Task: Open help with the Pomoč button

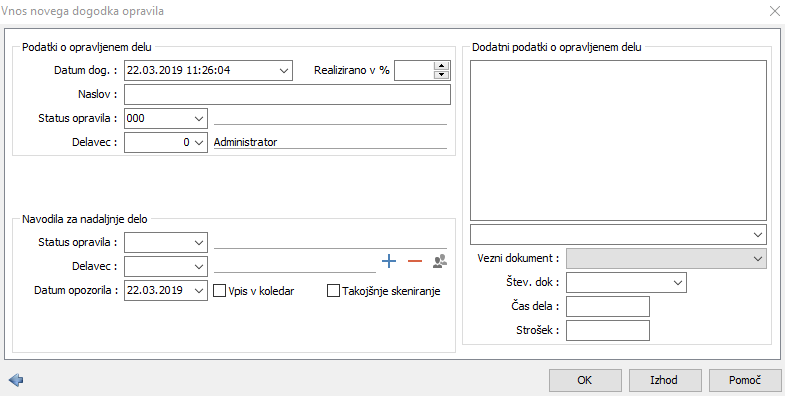Action: [x=745, y=380]
